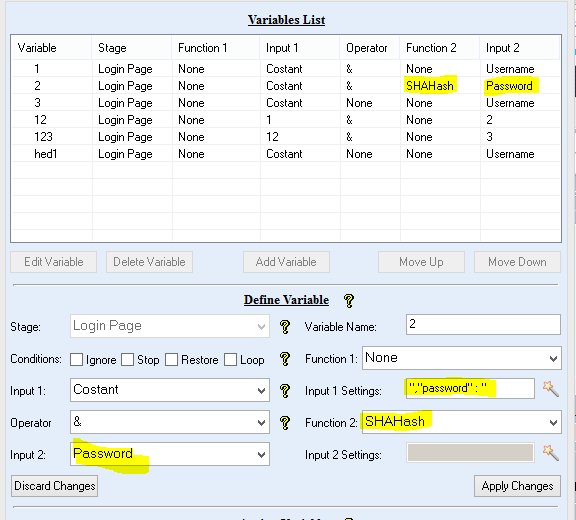
Task: Click the Edit Variable button
Action: pyautogui.click(x=54, y=262)
